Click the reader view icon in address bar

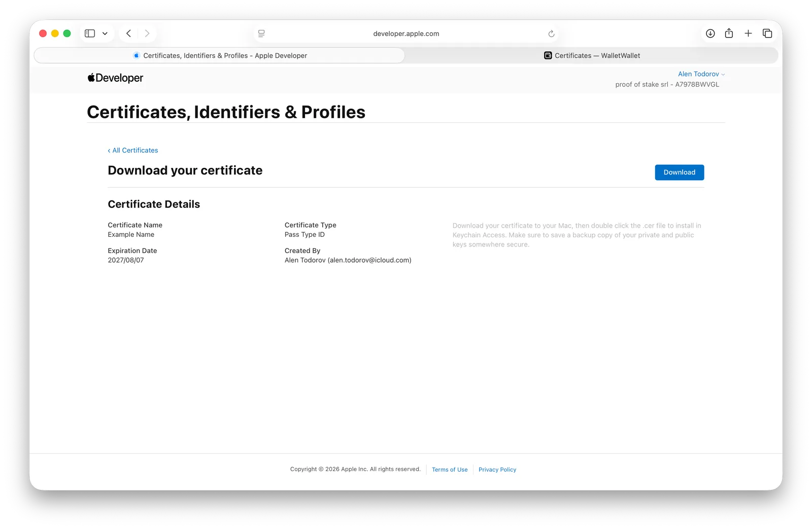point(261,33)
